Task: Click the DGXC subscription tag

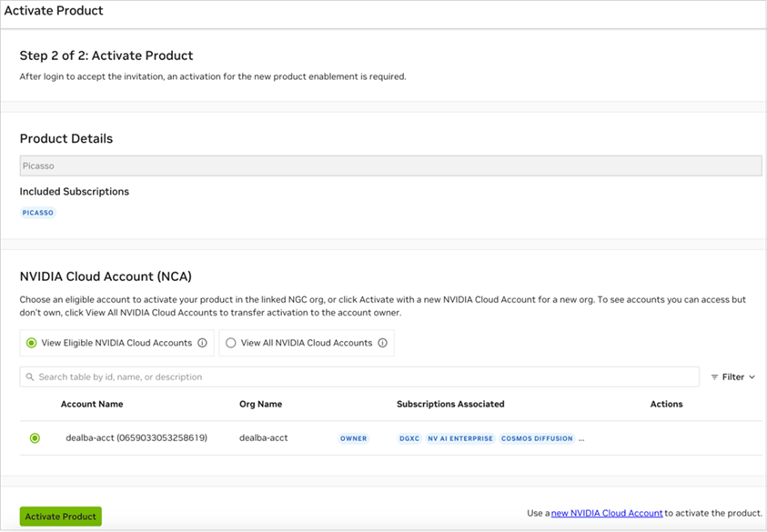Action: coord(409,438)
